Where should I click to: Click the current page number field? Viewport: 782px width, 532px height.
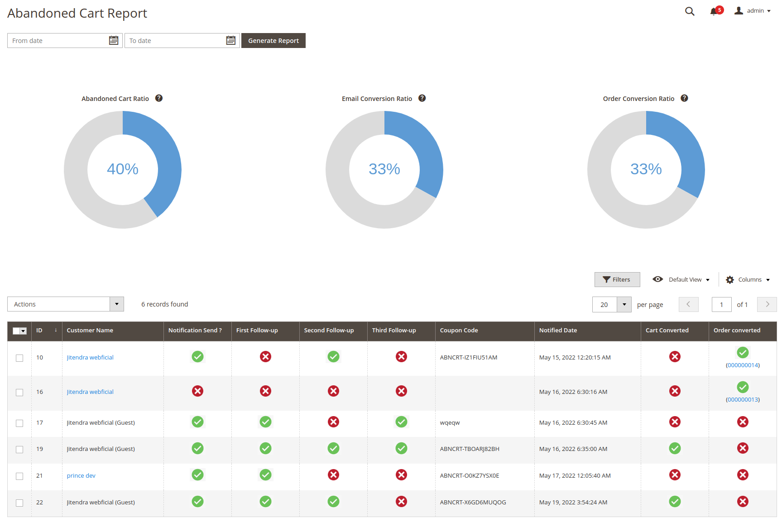[721, 305]
